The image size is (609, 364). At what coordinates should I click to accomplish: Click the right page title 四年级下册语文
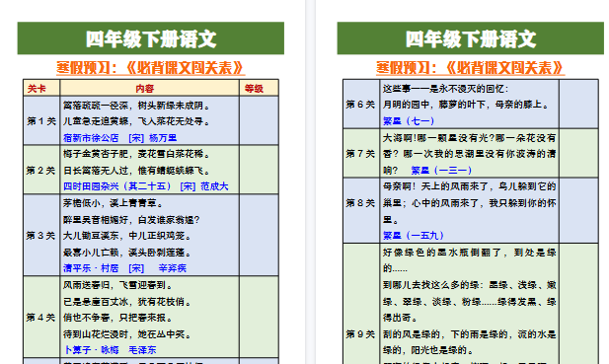(471, 38)
